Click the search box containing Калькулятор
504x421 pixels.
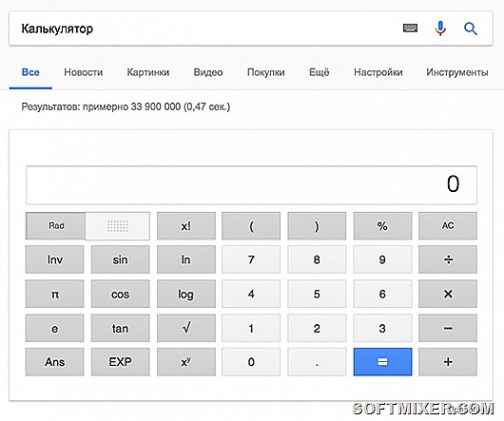point(205,29)
